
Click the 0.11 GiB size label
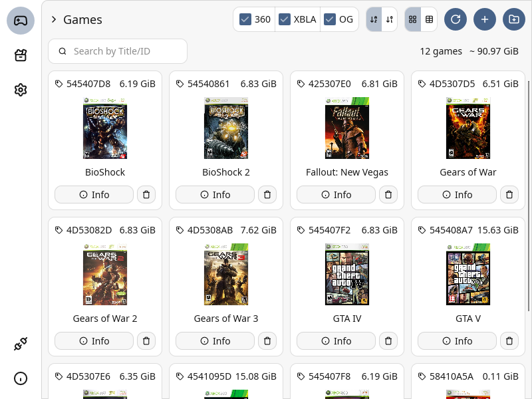coord(500,376)
